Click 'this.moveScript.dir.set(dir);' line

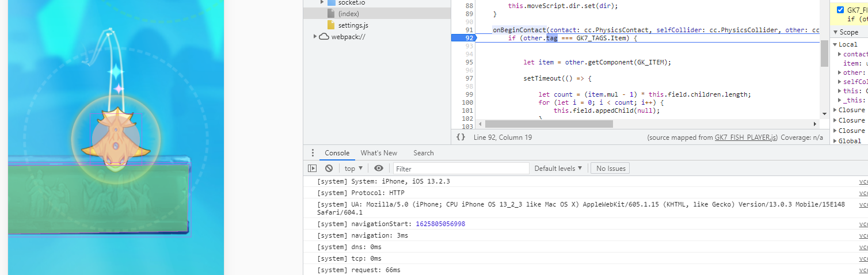click(x=563, y=6)
